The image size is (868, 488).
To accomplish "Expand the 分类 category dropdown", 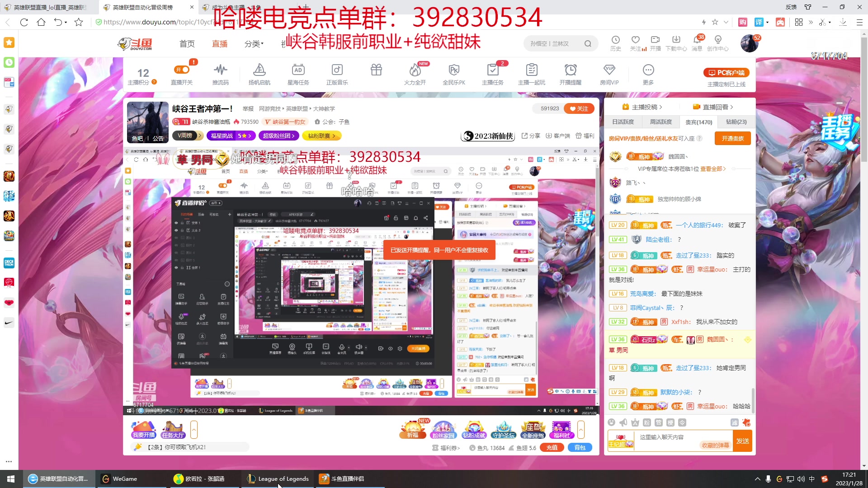I will point(254,44).
